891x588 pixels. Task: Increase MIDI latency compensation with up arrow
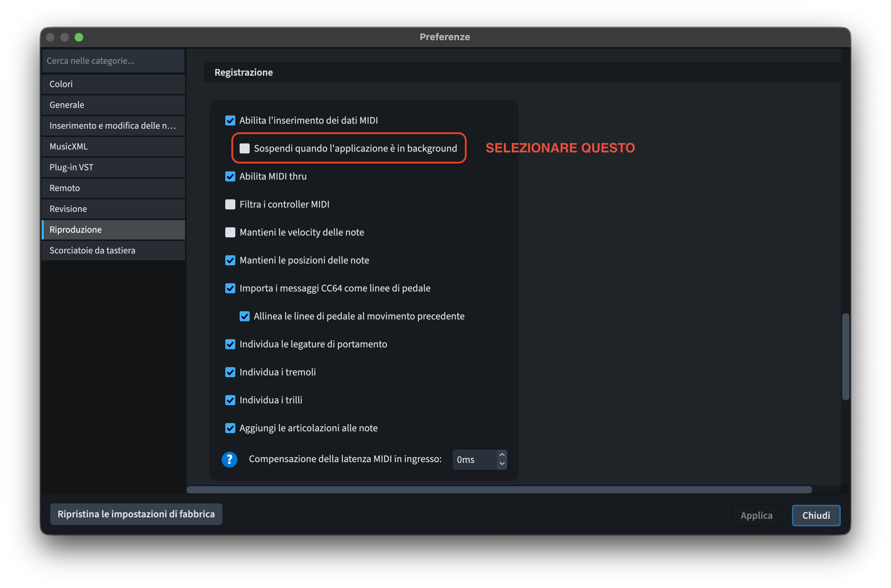(x=501, y=455)
